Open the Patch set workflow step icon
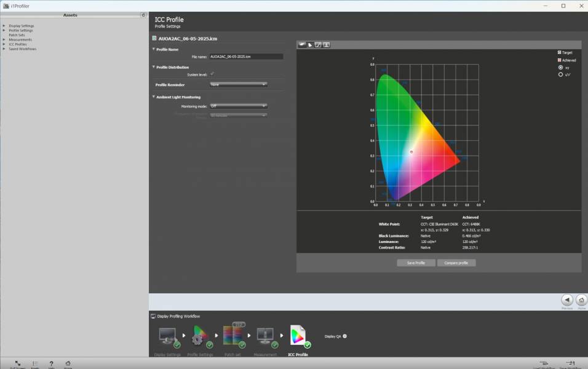 click(233, 335)
